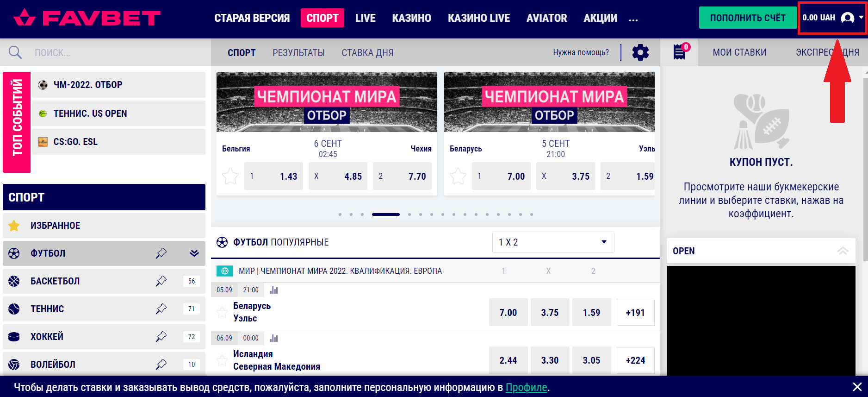Click the Избранное star icon

tap(14, 226)
